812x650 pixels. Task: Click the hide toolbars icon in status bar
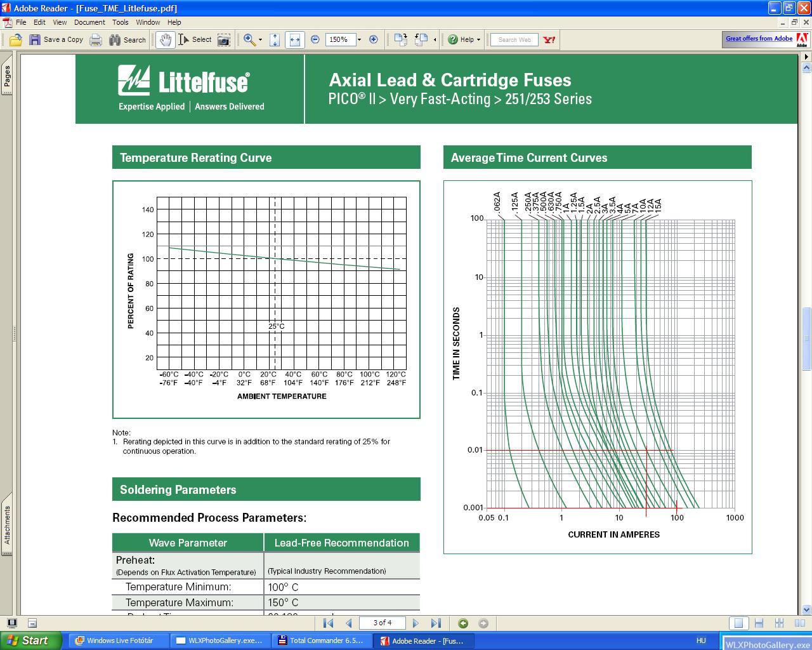[32, 623]
